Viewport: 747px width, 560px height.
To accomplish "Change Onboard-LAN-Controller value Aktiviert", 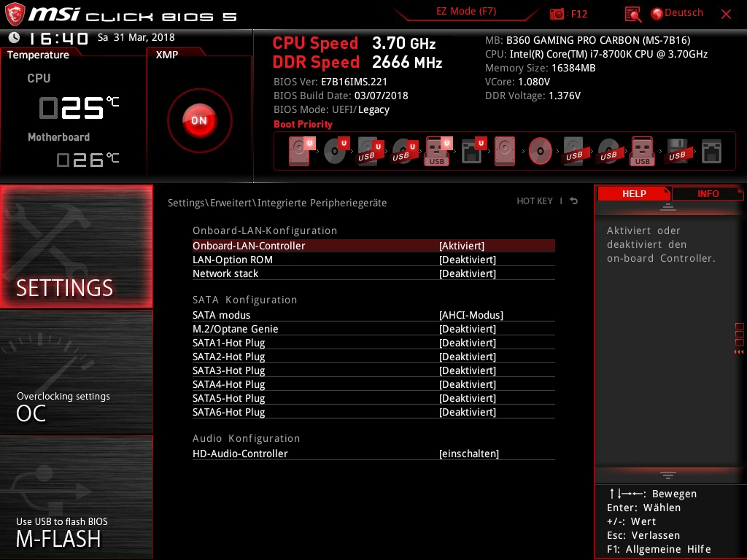I will (462, 246).
